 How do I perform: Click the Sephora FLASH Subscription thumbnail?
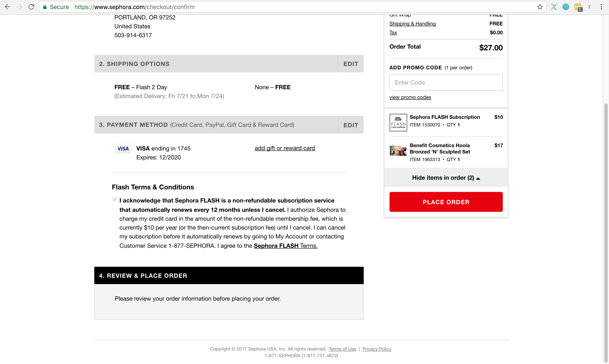click(x=398, y=123)
